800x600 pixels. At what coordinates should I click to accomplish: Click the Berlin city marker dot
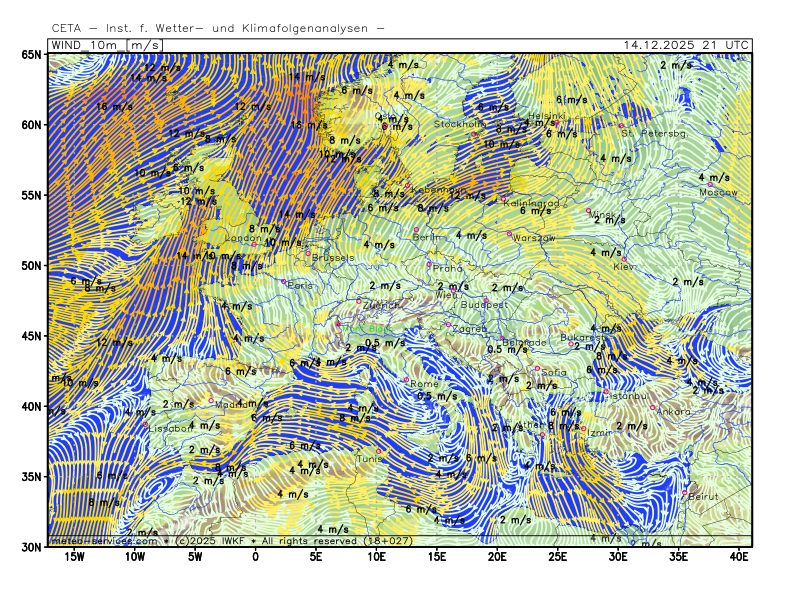coord(416,230)
